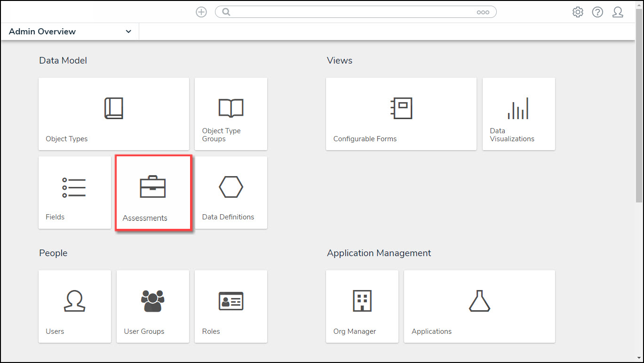Viewport: 644px width, 363px height.
Task: Click the plus create icon
Action: pos(201,12)
